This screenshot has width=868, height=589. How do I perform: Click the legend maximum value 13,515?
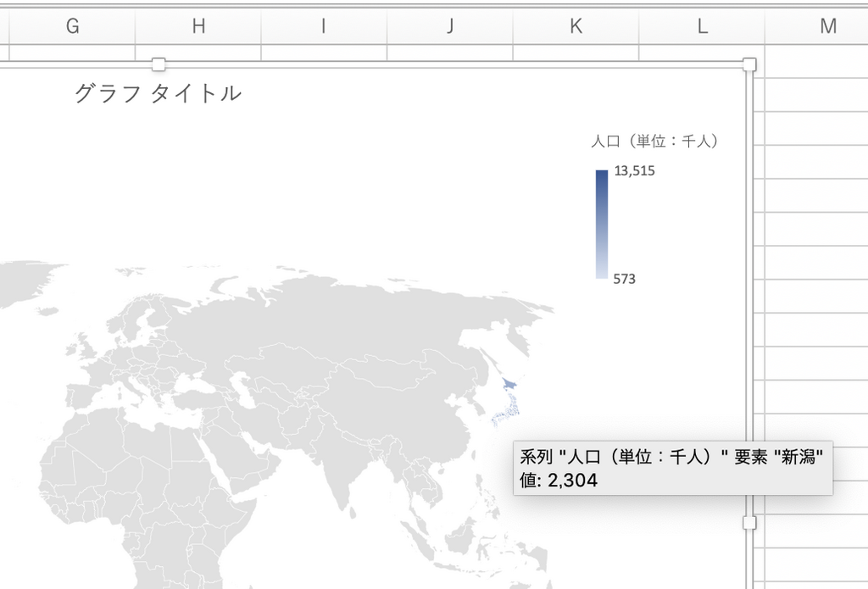click(x=634, y=171)
